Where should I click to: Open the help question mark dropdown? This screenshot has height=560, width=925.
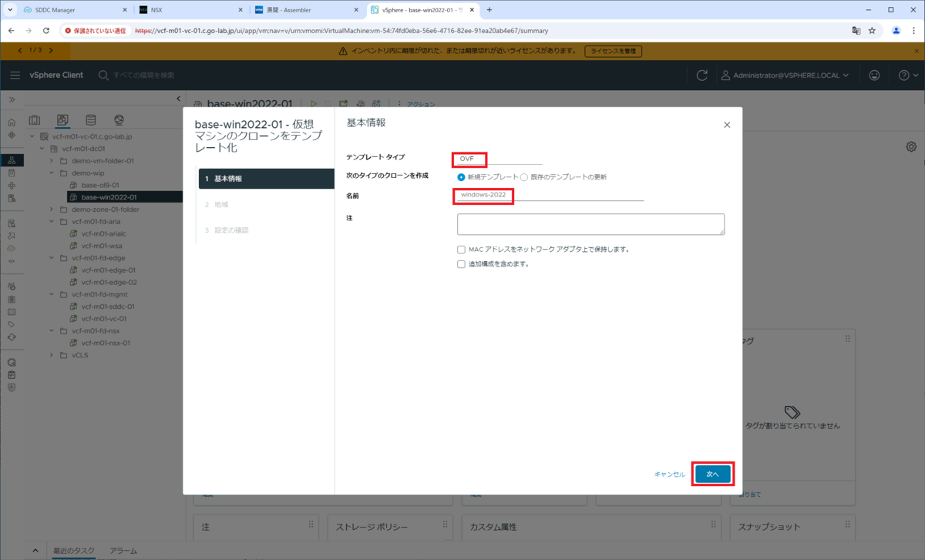click(907, 75)
